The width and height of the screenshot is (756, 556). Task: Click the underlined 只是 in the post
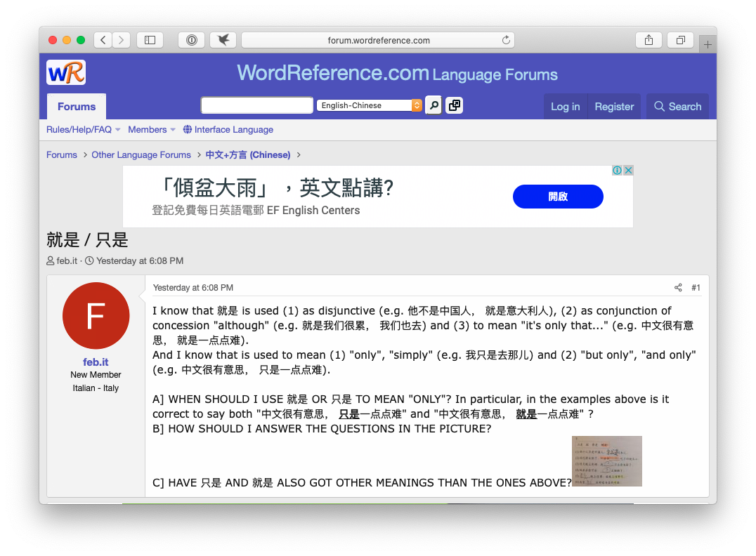coord(349,414)
